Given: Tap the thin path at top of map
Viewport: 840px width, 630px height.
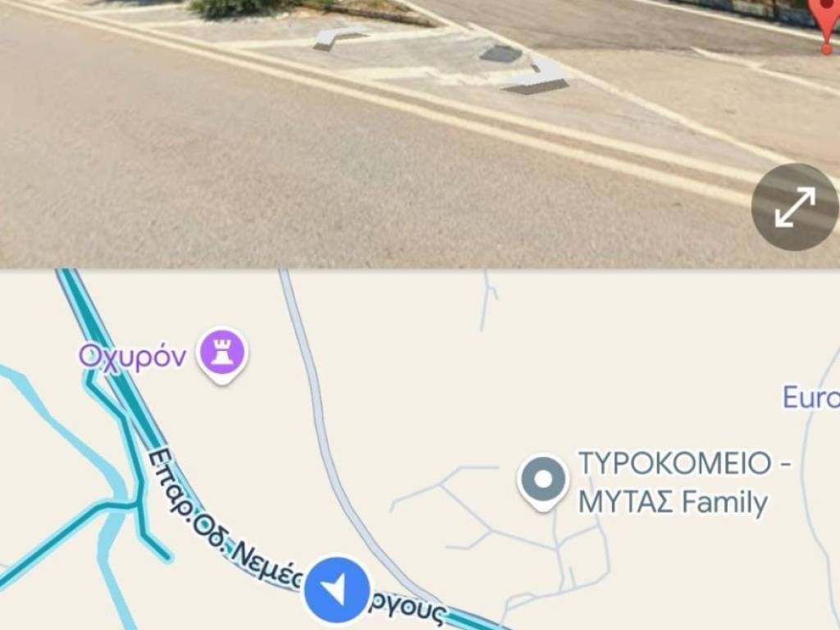Looking at the screenshot, I should point(486,299).
